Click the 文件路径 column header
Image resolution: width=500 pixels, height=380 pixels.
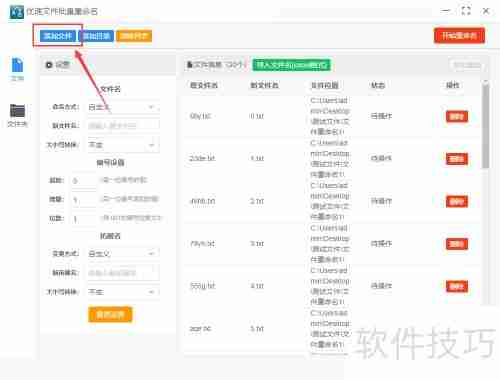[x=325, y=85]
